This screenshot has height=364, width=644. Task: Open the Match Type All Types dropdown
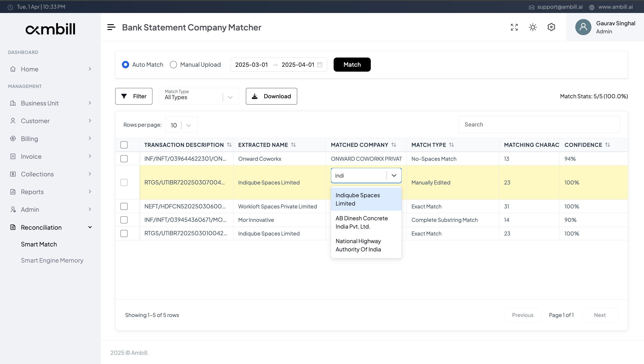point(199,96)
